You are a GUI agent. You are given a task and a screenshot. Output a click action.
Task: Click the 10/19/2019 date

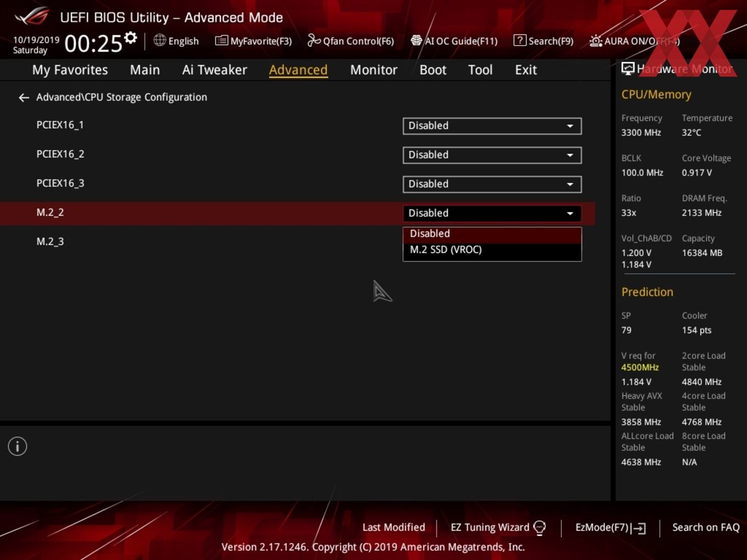point(36,40)
